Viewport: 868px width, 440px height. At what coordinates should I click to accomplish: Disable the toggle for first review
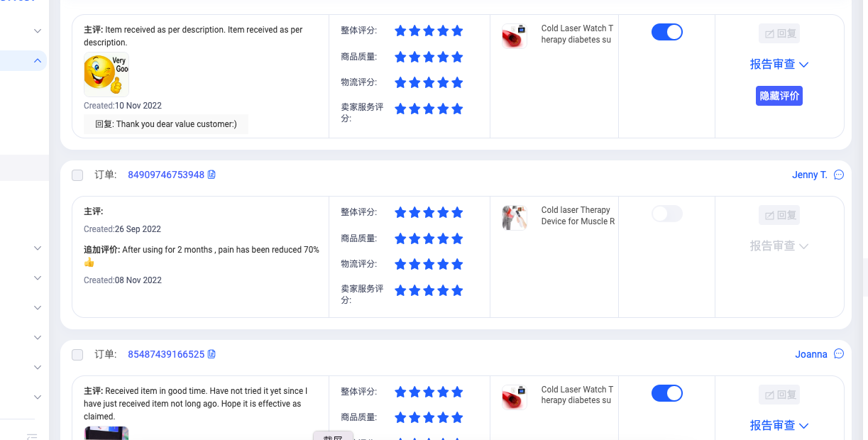point(667,32)
